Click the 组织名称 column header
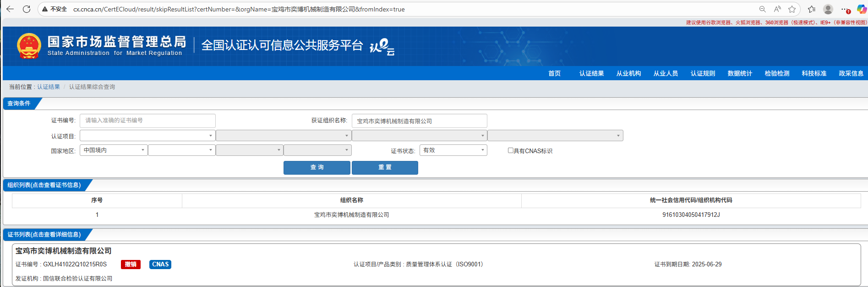 tap(351, 200)
